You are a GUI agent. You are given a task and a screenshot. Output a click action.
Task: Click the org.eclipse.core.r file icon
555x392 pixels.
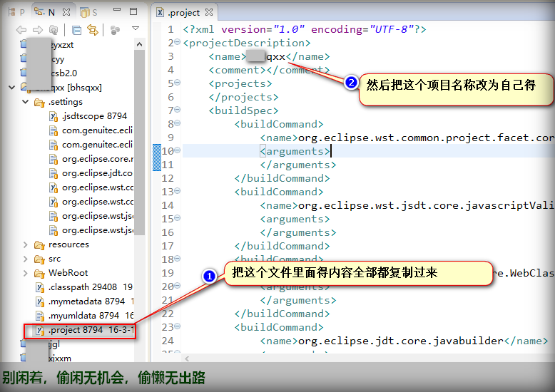click(54, 159)
